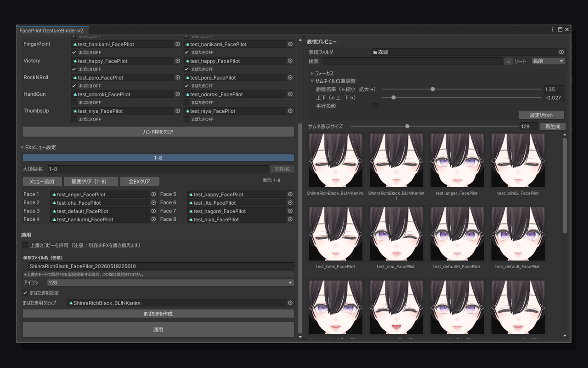Open object picker for Face 2 slot
This screenshot has height=368, width=588.
click(153, 203)
